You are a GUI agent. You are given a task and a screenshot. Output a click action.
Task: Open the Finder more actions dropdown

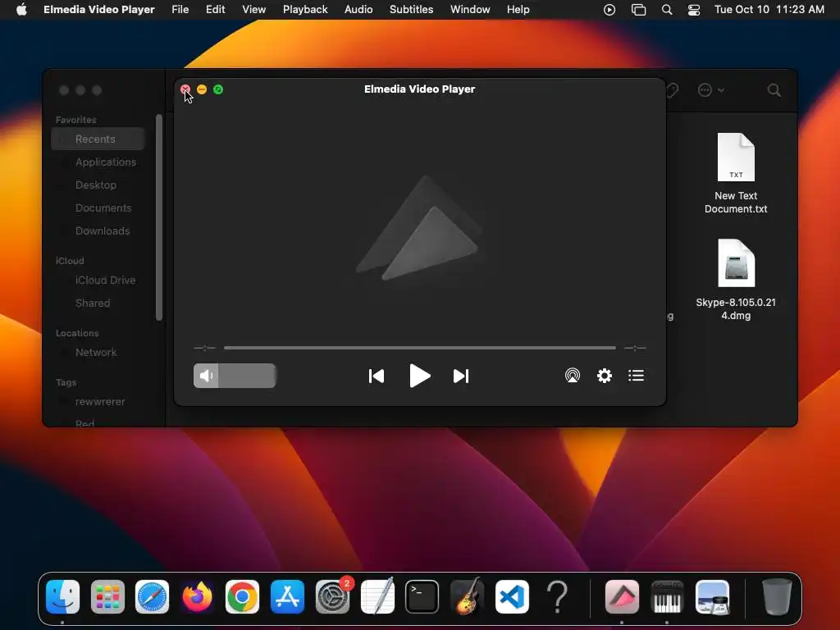[x=711, y=90]
